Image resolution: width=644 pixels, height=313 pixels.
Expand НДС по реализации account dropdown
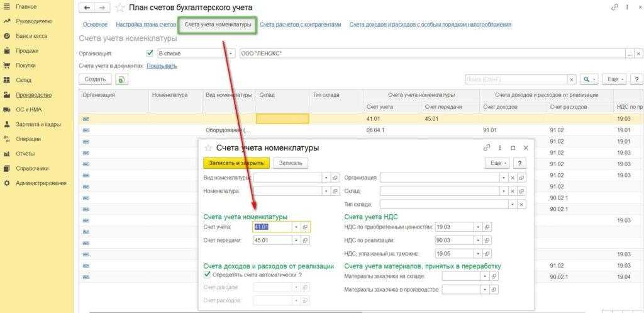(x=478, y=241)
